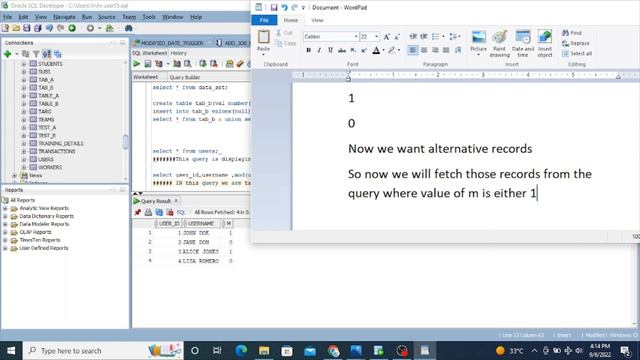The height and width of the screenshot is (360, 640).
Task: Open the font size 22 dropdown
Action: [376, 37]
